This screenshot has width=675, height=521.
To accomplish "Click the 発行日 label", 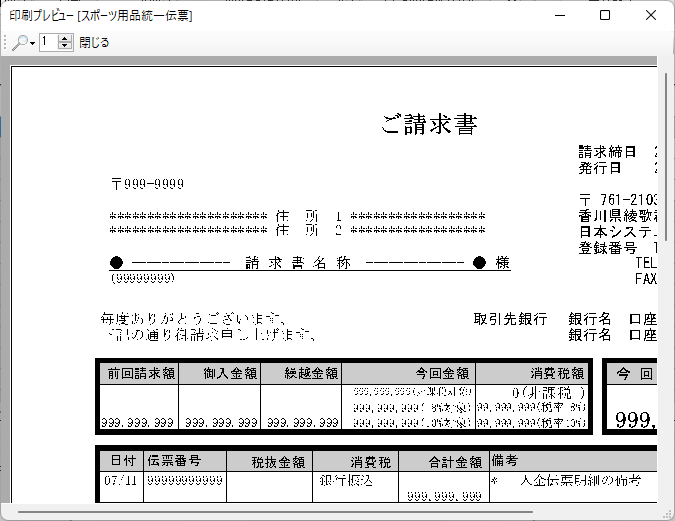I will pyautogui.click(x=600, y=167).
